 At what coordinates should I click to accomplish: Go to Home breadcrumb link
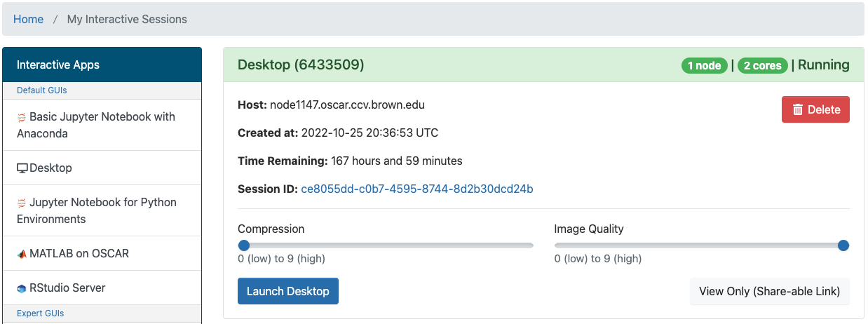click(28, 19)
